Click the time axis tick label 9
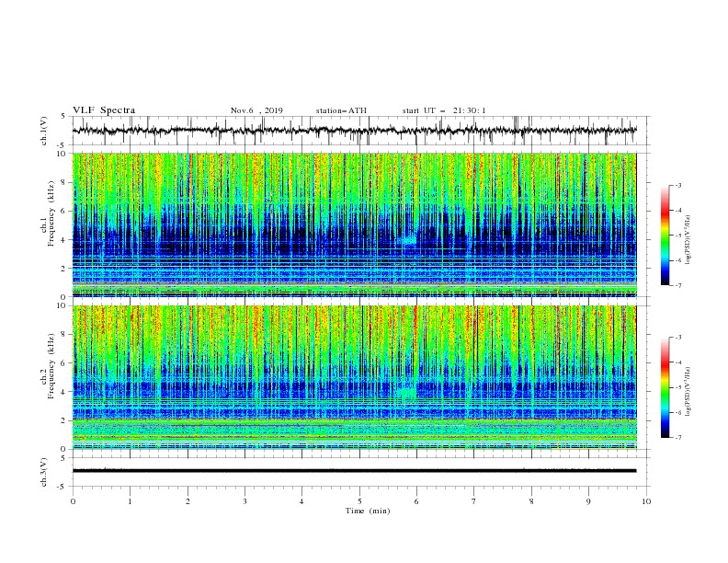 (588, 501)
